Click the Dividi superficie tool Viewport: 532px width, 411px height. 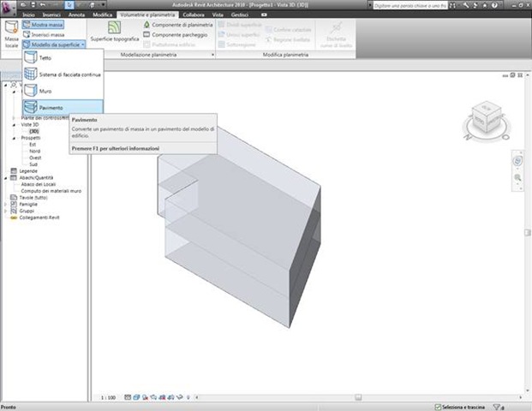[x=240, y=25]
